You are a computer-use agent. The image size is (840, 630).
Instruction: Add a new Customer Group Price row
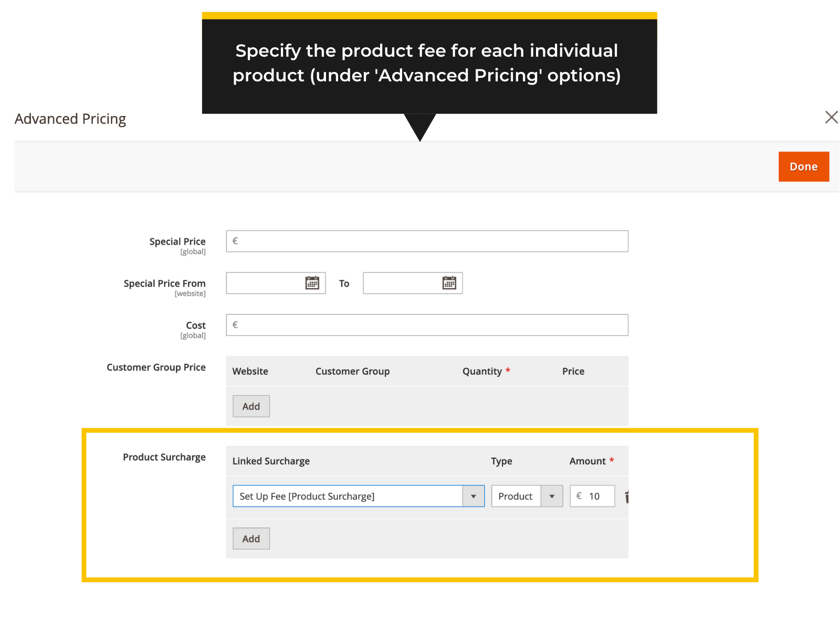pos(251,406)
